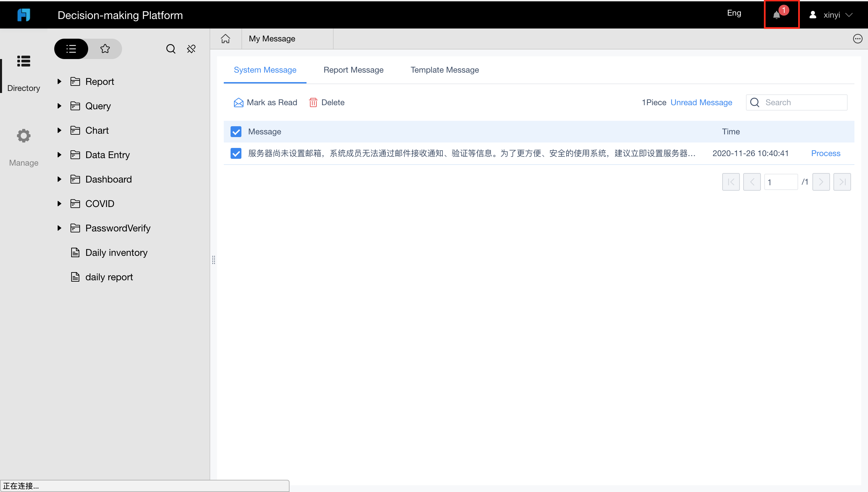Click the Delete trash icon
The image size is (868, 492).
[313, 102]
